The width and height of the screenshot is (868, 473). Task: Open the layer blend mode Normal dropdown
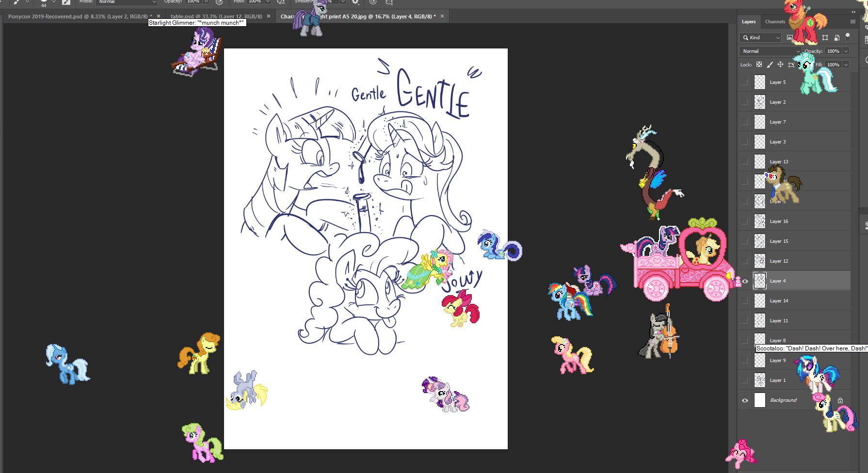(x=770, y=51)
